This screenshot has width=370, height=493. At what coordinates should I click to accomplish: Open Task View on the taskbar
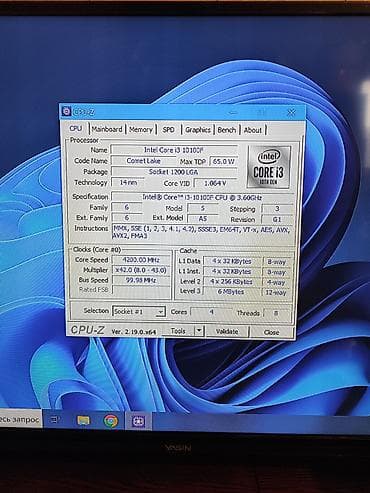[x=55, y=420]
